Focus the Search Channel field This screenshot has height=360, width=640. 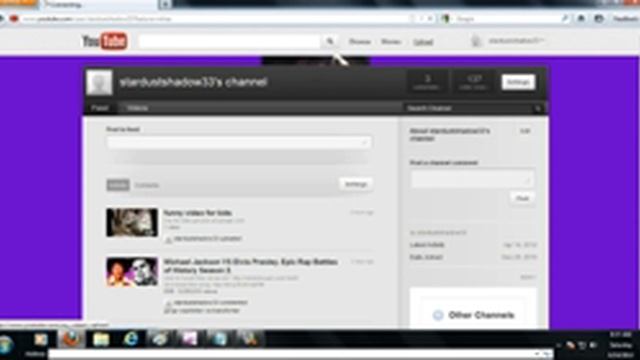click(x=469, y=108)
